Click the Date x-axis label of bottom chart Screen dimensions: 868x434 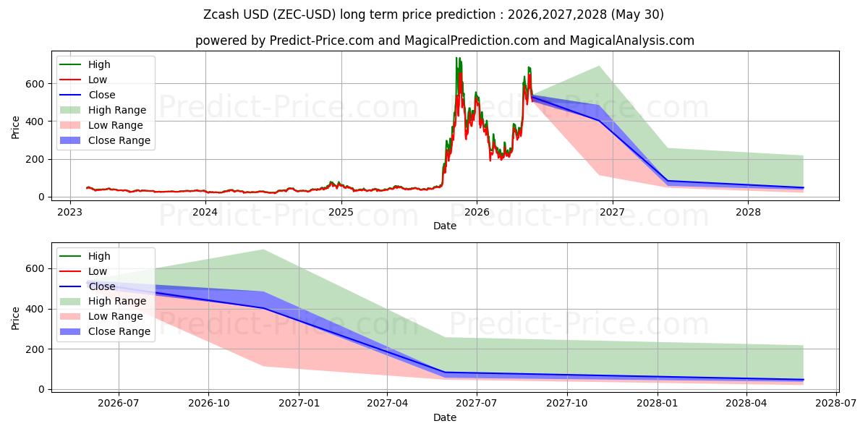pos(445,417)
